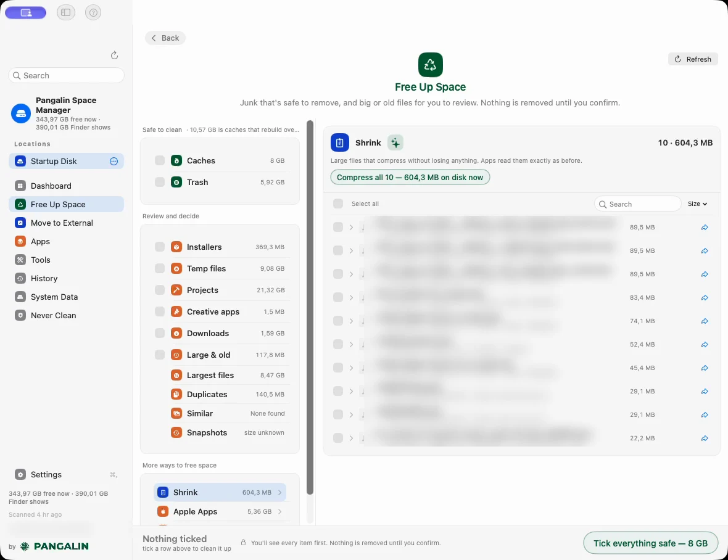Expand the 45,4 MB file row chevron
The image size is (728, 560).
pos(351,368)
